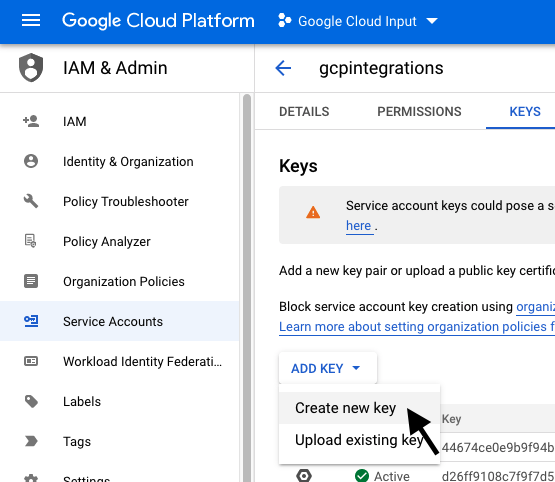Open 'Learn more about setting organization policies' link
Image resolution: width=555 pixels, height=482 pixels.
(x=417, y=327)
